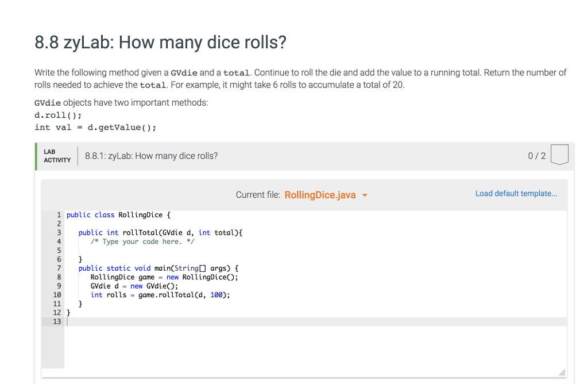Image resolution: width=588 pixels, height=384 pixels.
Task: Click the 8.8.1 zyLab activity title
Action: (151, 155)
